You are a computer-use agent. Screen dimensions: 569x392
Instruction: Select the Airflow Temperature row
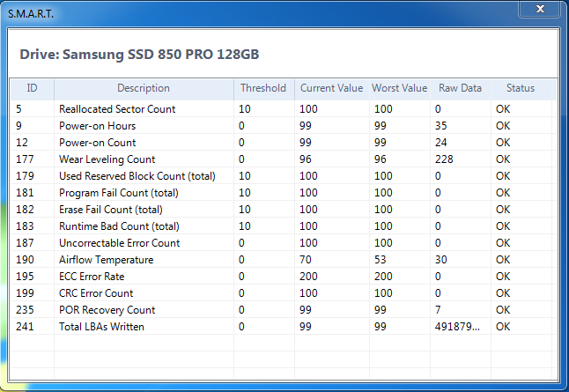tap(283, 260)
